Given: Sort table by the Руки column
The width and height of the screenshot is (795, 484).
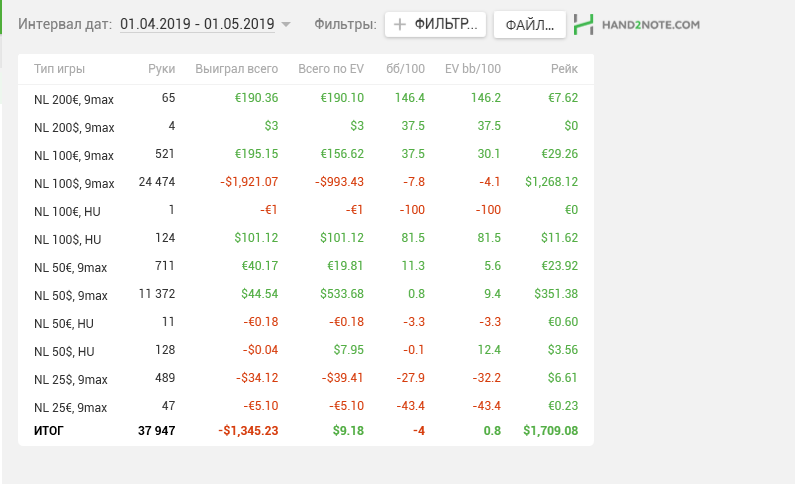Looking at the screenshot, I should (162, 69).
